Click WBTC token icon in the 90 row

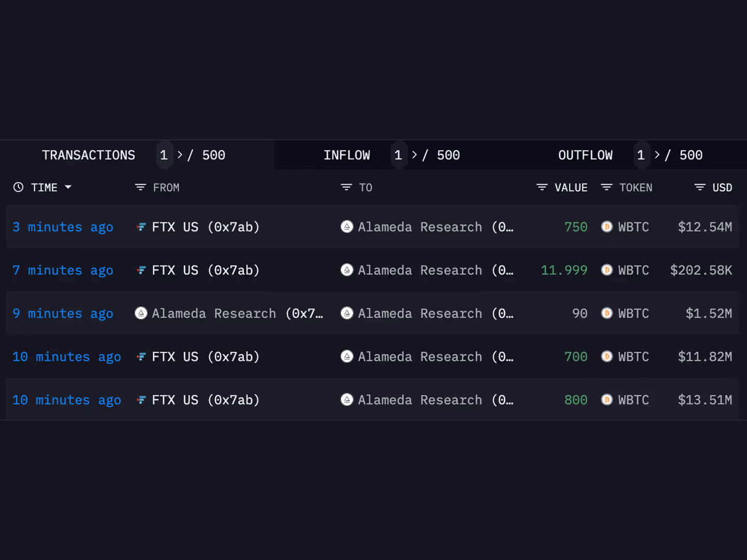(x=606, y=313)
